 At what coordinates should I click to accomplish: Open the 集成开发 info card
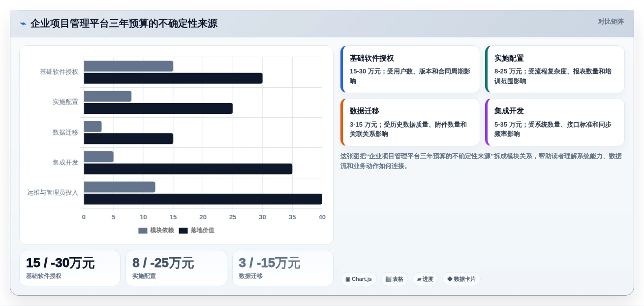point(554,122)
